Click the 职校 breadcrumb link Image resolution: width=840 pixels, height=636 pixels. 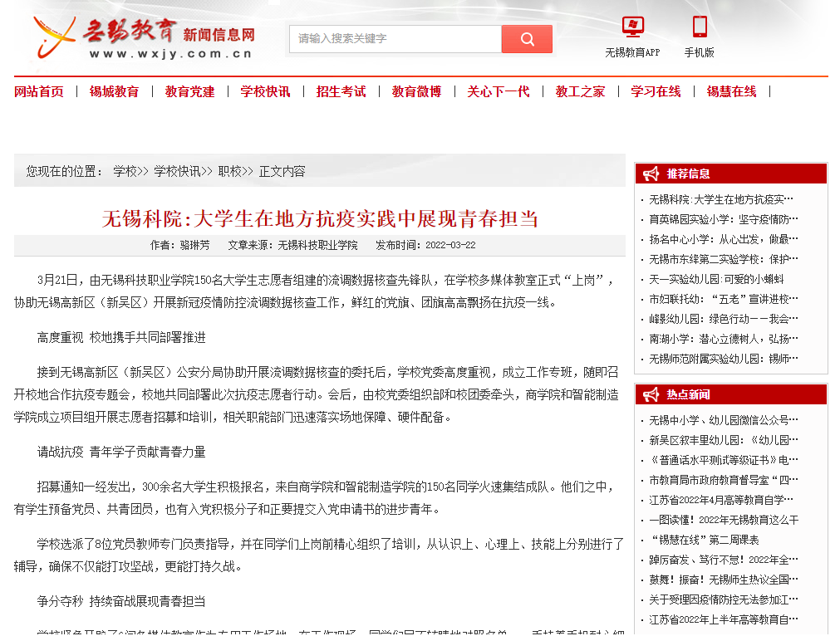[x=229, y=171]
